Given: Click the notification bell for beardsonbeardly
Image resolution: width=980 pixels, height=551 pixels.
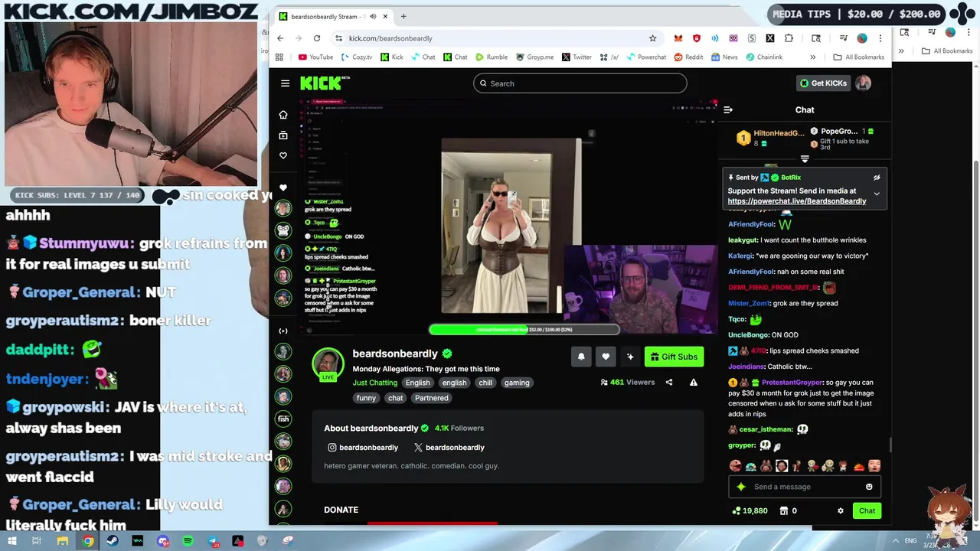Looking at the screenshot, I should point(581,357).
